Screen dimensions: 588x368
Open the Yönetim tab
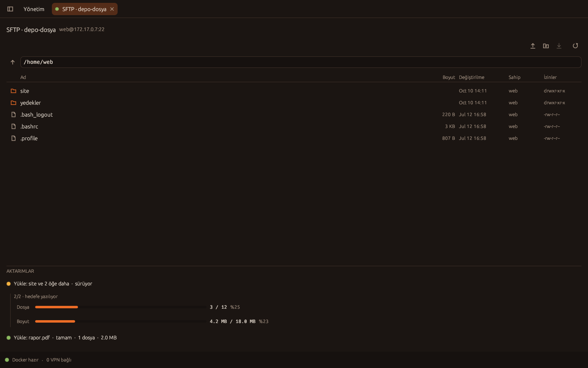(34, 9)
